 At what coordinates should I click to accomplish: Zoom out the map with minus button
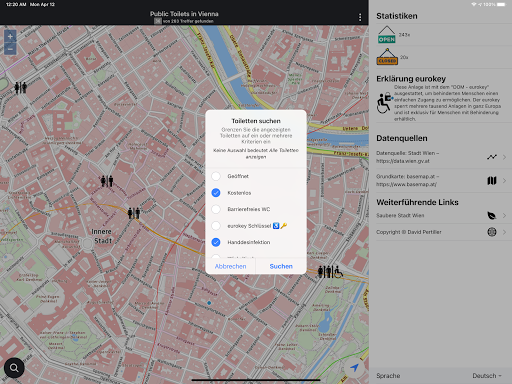pyautogui.click(x=10, y=49)
